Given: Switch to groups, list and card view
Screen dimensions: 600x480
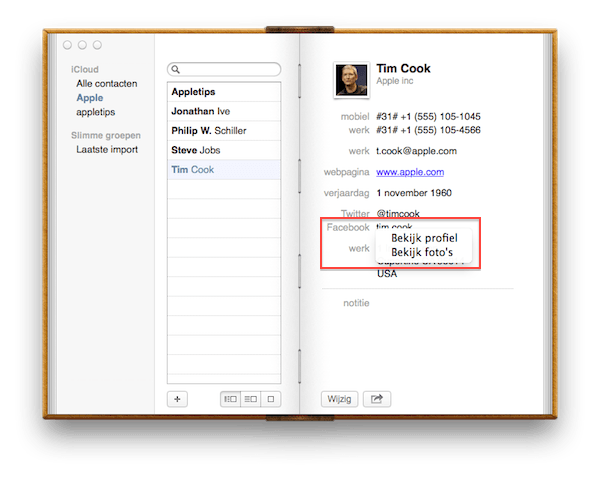Looking at the screenshot, I should 230,399.
